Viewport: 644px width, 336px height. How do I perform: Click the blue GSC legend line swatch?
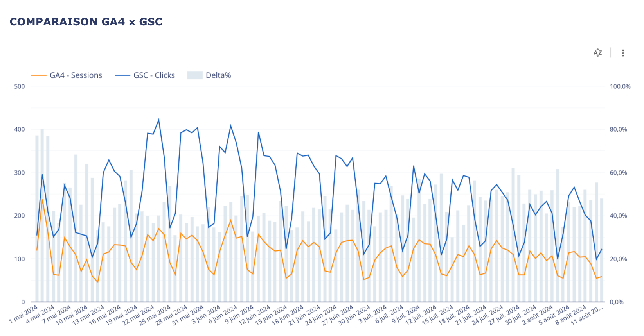[x=122, y=75]
